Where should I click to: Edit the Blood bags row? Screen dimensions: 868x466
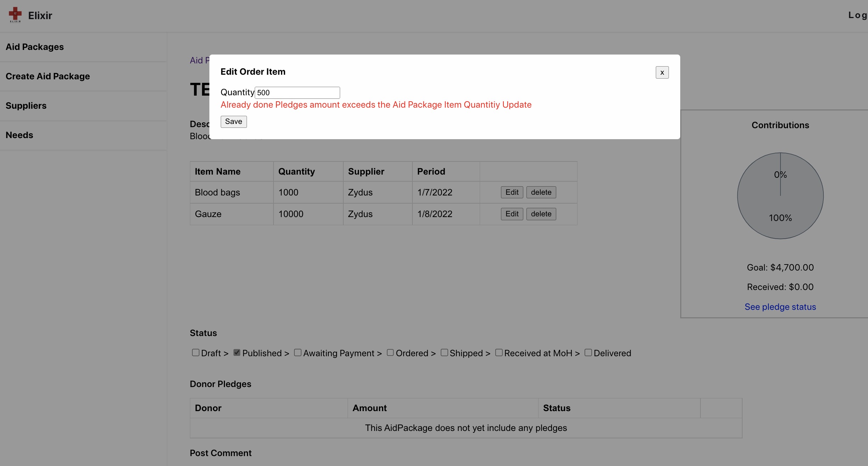[512, 192]
